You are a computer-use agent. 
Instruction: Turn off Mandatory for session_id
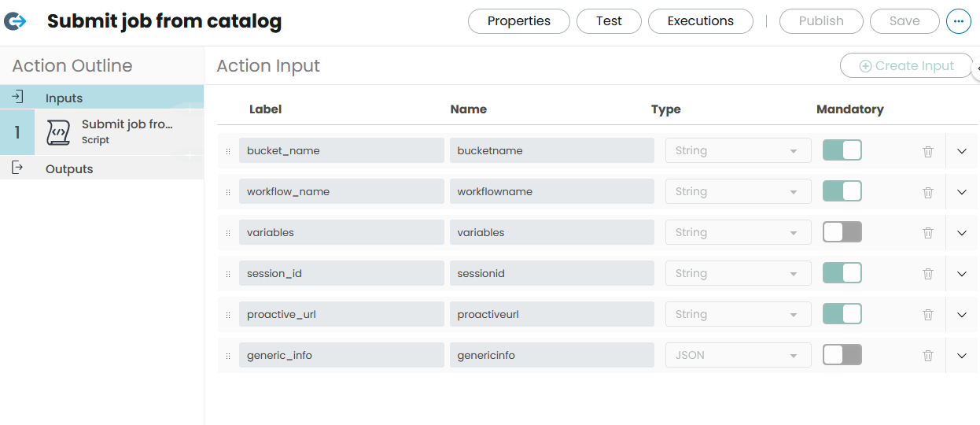point(842,273)
